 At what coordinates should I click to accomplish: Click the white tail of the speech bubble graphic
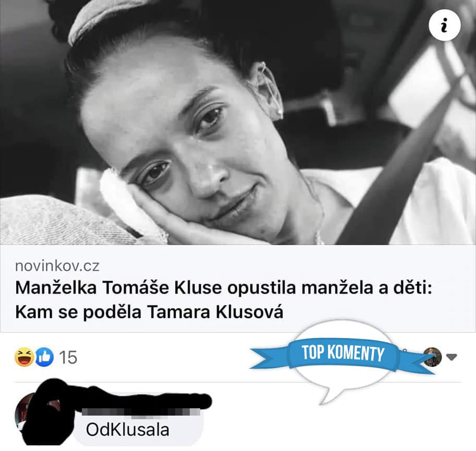[x=329, y=394]
